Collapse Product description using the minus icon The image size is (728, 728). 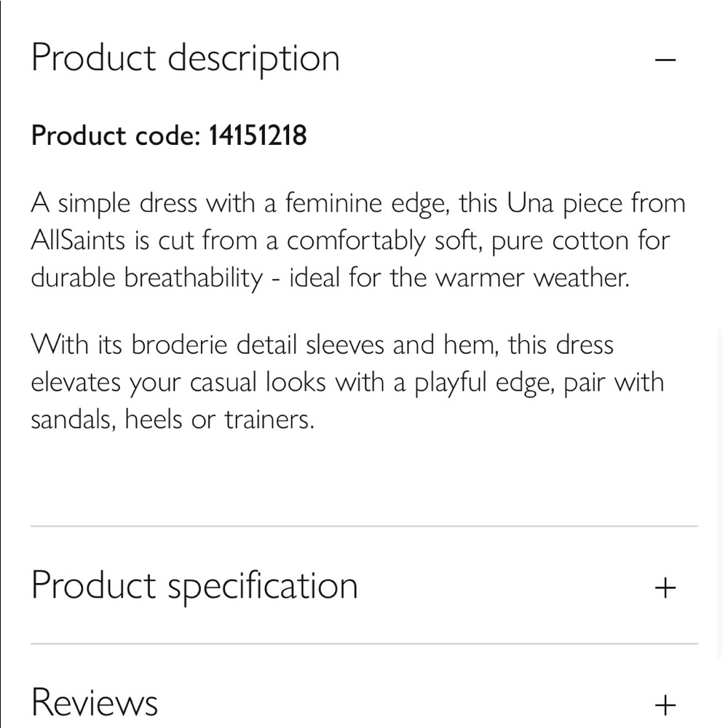pyautogui.click(x=665, y=59)
